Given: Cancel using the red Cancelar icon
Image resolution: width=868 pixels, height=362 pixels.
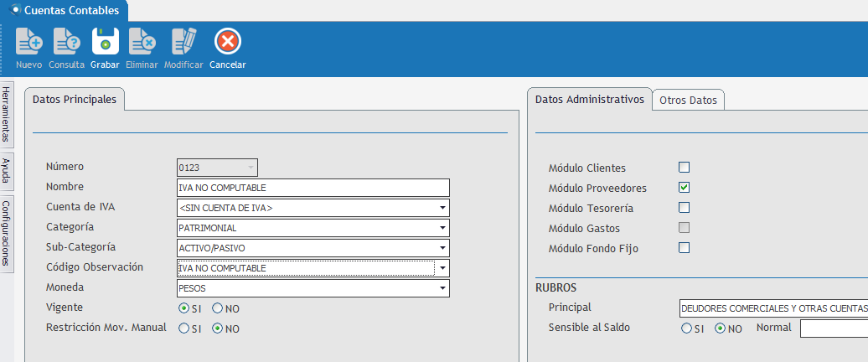Looking at the screenshot, I should pos(227,42).
